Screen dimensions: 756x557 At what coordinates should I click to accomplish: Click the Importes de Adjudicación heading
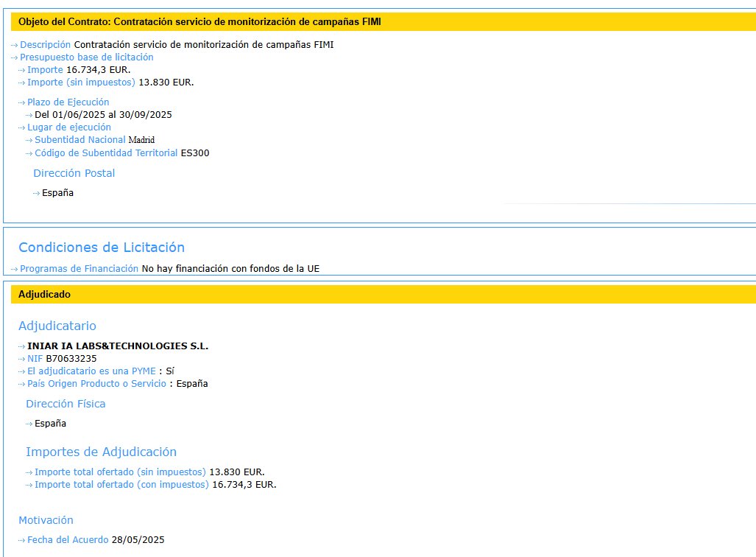(x=101, y=452)
